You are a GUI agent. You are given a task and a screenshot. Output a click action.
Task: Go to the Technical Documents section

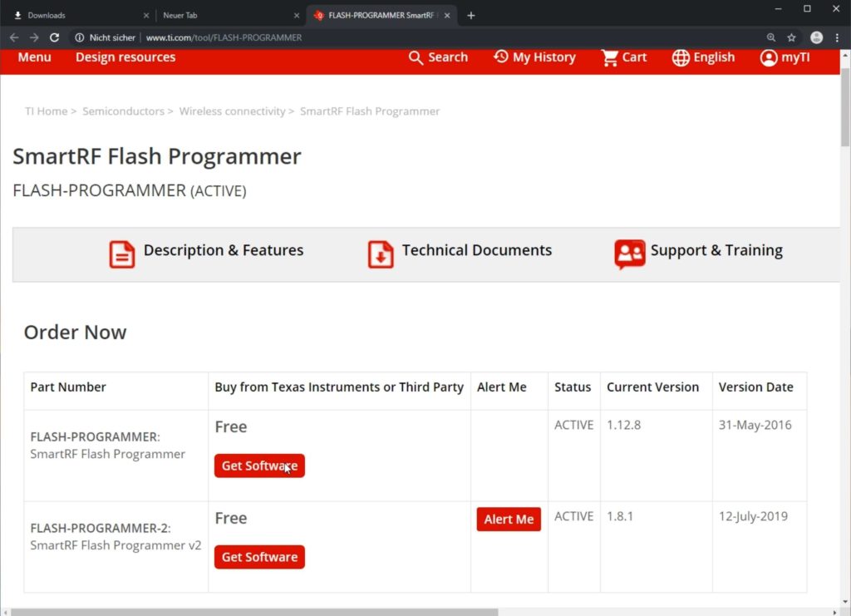(476, 250)
